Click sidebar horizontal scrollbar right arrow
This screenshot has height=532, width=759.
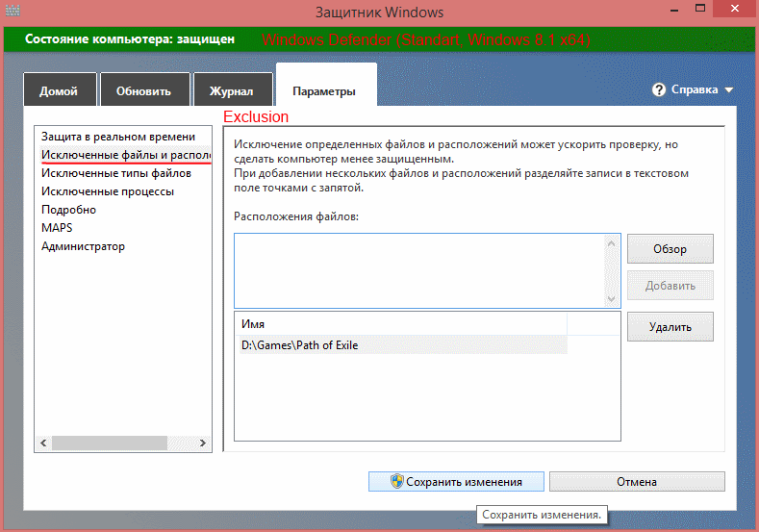204,443
